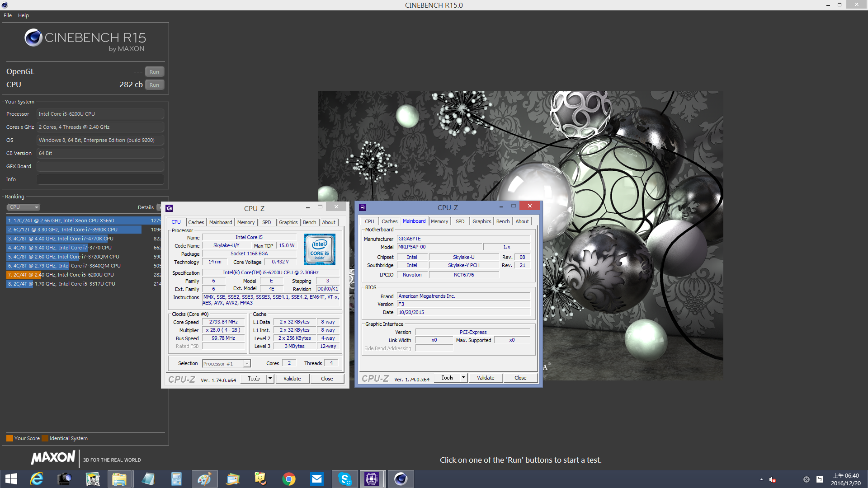
Task: Select the Core i7-3930K ranking row
Action: (x=84, y=230)
